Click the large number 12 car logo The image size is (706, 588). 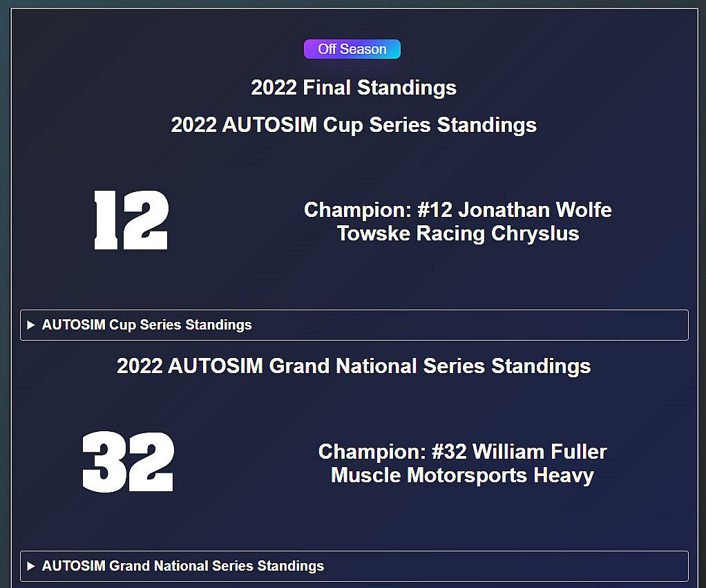131,220
